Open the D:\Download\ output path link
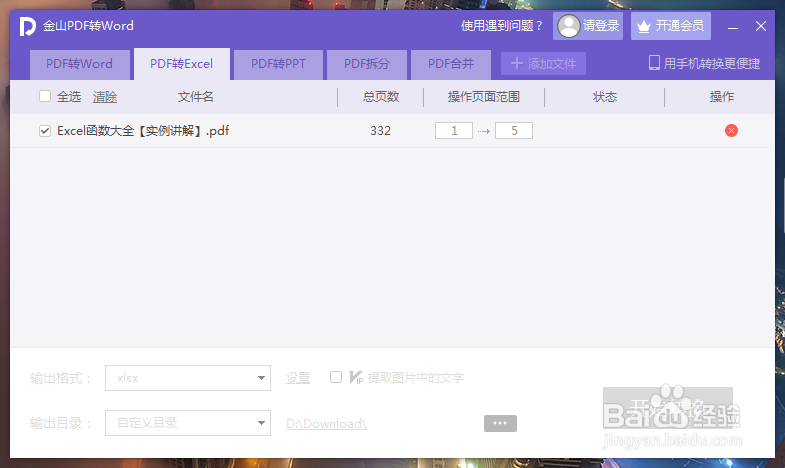 [x=326, y=423]
